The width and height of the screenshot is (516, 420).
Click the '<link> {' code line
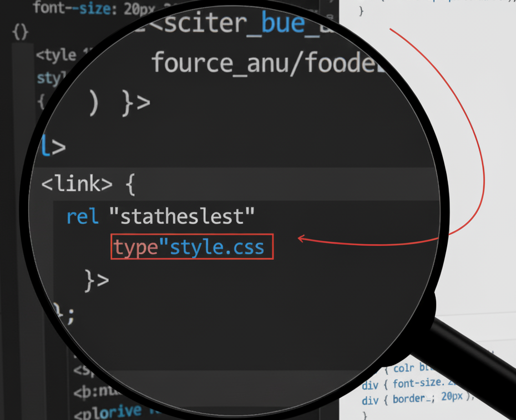point(88,184)
